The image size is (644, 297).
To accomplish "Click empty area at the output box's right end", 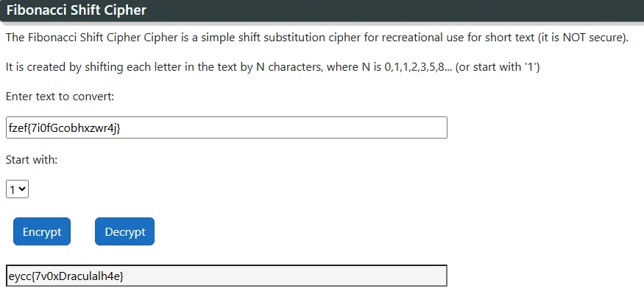I will pos(411,276).
